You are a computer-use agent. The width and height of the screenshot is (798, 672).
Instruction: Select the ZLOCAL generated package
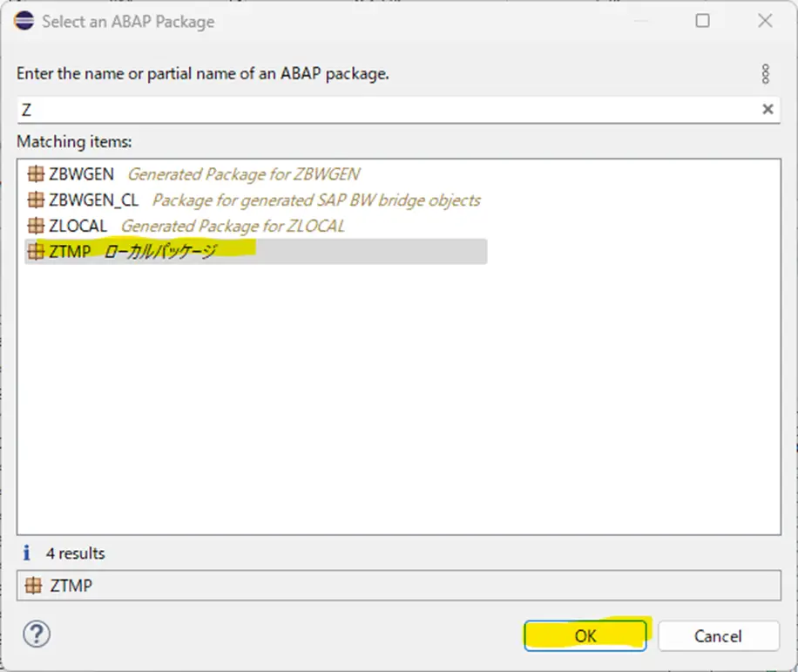[186, 226]
